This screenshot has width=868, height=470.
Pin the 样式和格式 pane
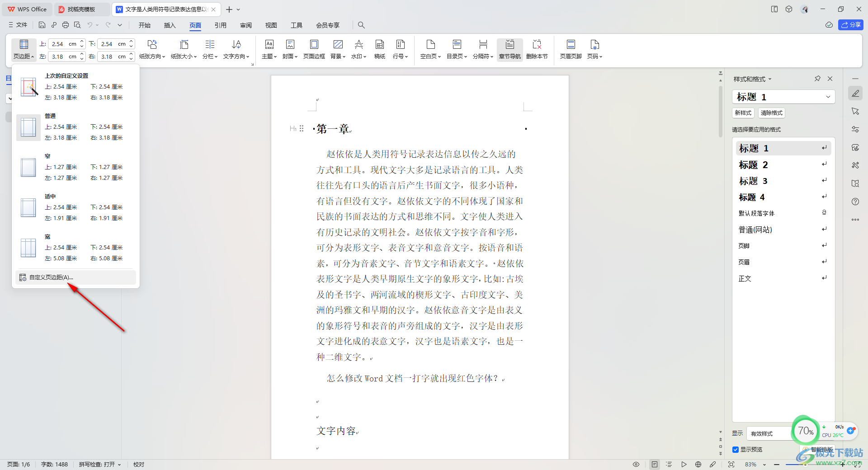point(817,79)
